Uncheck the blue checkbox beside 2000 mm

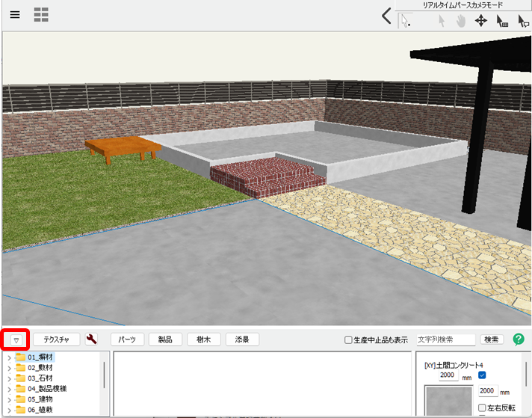482,375
